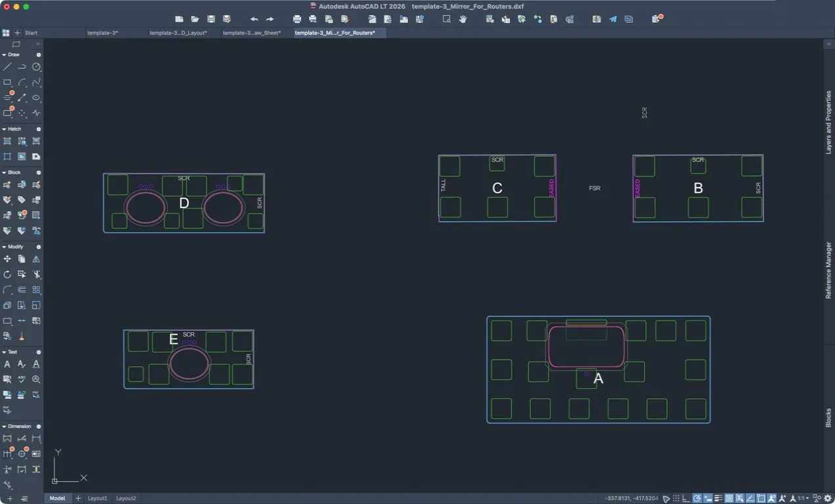
Task: Collapse the Modify panel section
Action: point(4,247)
